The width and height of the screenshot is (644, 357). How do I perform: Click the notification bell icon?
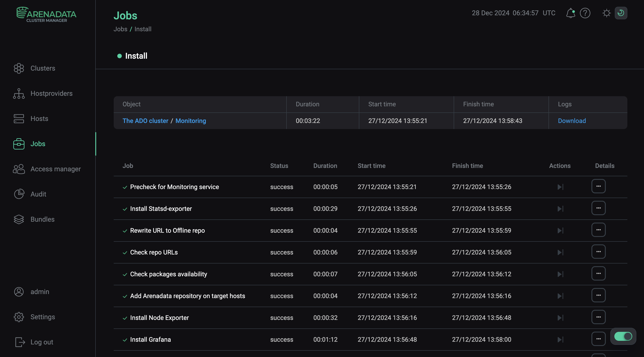pos(571,13)
